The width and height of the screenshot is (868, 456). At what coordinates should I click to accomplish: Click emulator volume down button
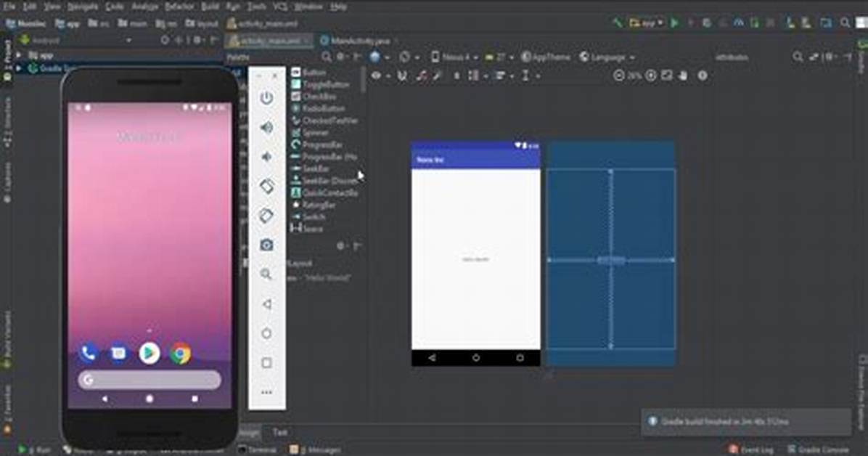click(x=267, y=157)
